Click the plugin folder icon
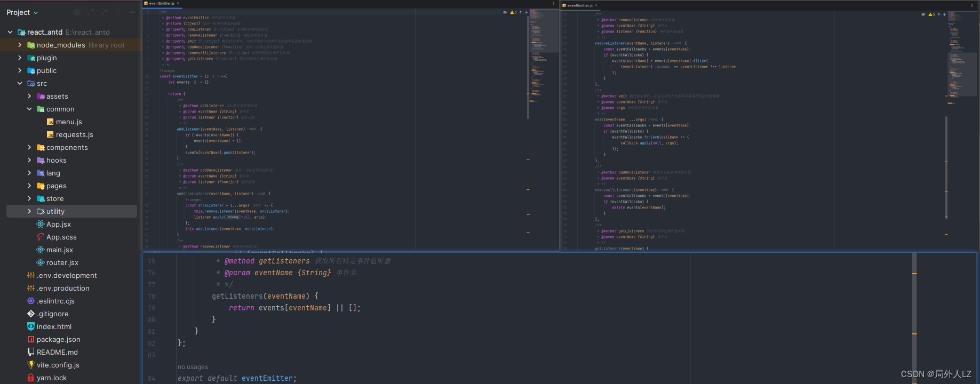 31,58
